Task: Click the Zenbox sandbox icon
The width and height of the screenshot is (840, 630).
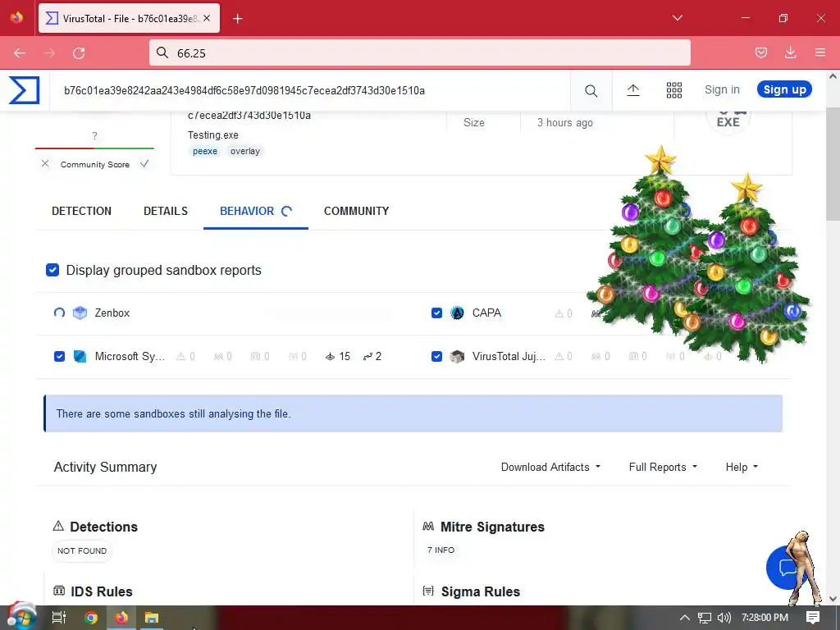Action: pos(80,313)
